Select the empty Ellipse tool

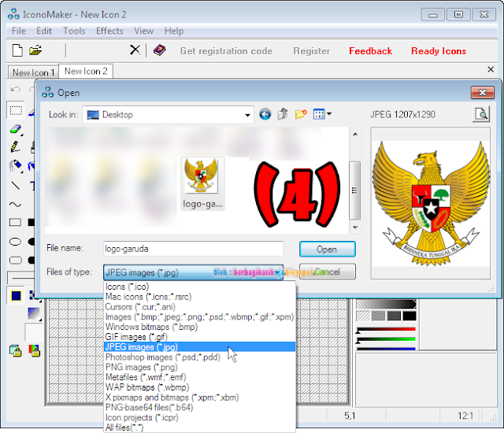tap(15, 242)
